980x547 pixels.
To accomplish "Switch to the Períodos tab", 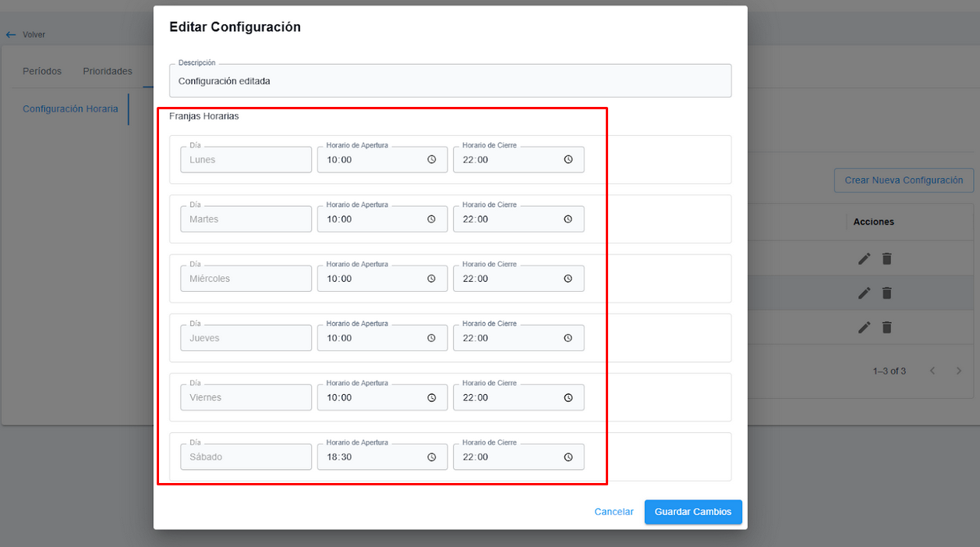I will [42, 71].
